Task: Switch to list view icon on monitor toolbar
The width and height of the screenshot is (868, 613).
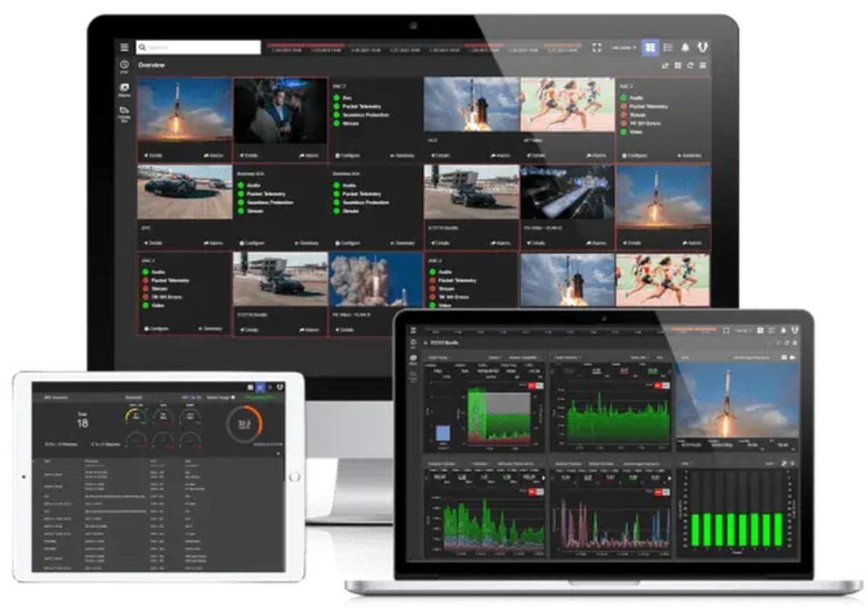Action: [668, 47]
